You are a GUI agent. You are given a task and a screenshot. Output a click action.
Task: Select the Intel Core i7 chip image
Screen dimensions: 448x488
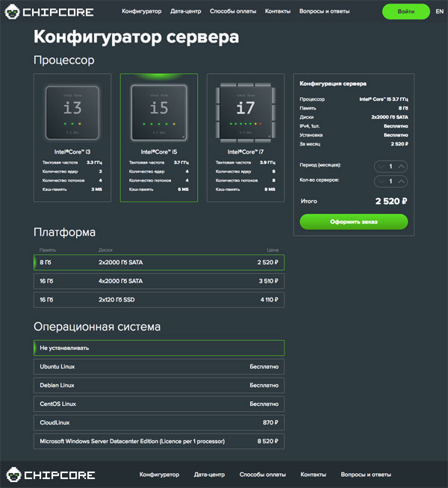(x=246, y=113)
